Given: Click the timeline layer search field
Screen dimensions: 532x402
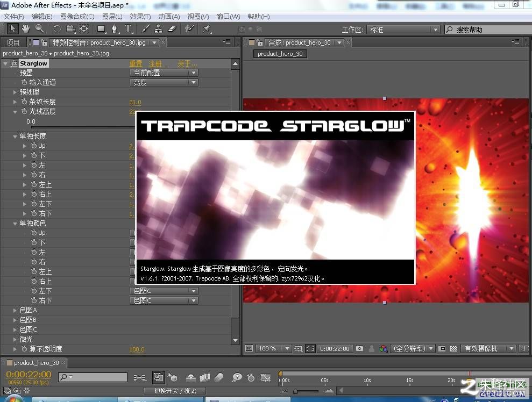Looking at the screenshot, I should pos(93,377).
